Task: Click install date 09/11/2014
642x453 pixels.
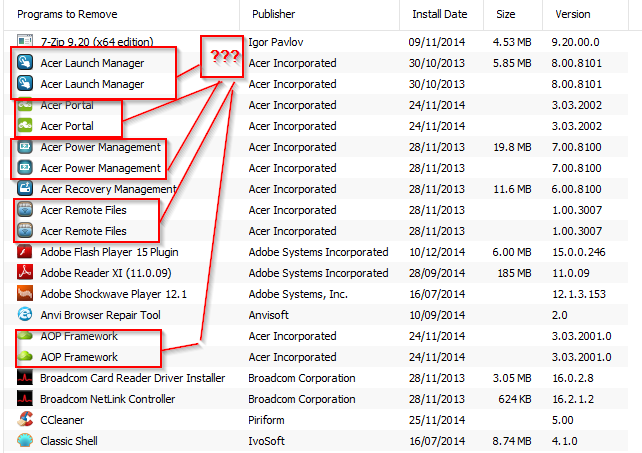Action: 436,42
